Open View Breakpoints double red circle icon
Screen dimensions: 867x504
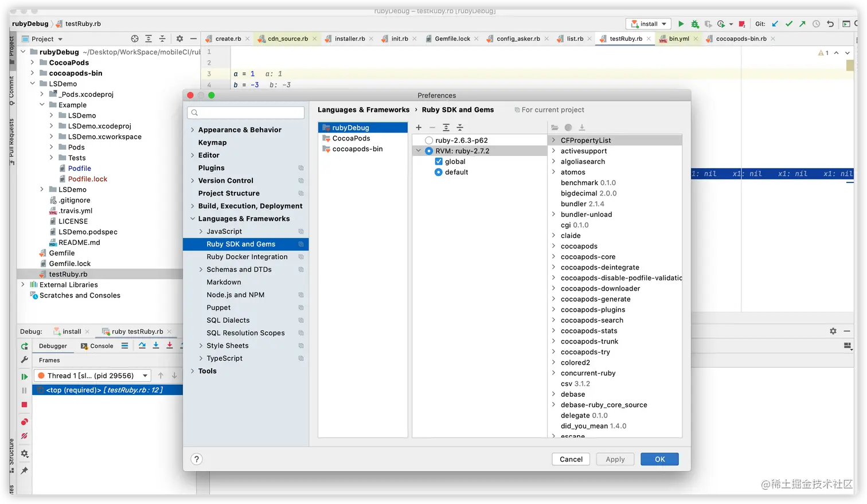point(24,422)
